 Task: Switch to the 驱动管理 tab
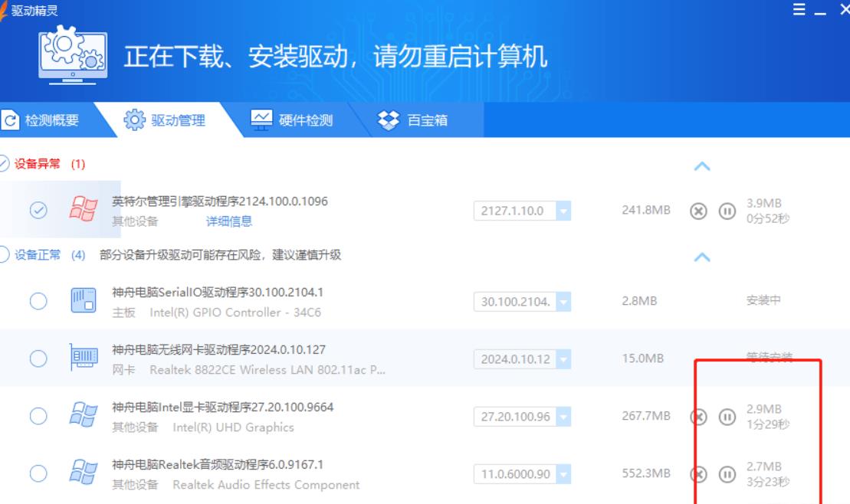[x=169, y=119]
